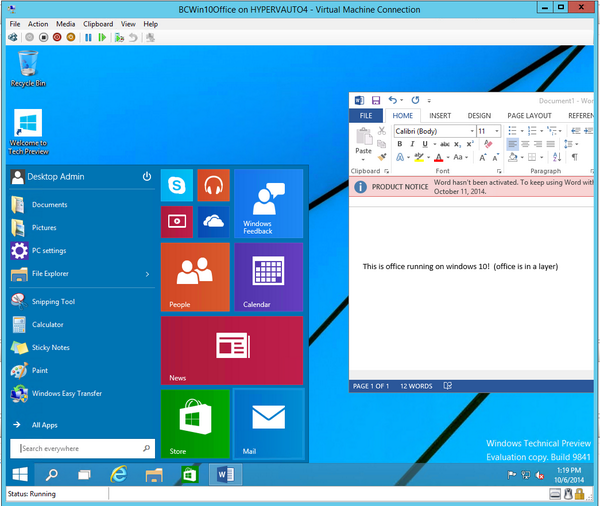
Task: Open the font size 11 dropdown
Action: coord(497,131)
